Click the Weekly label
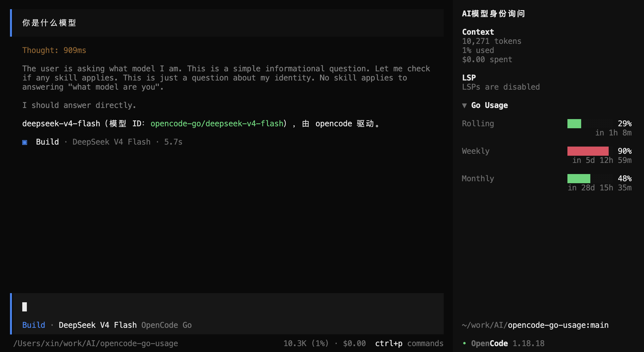Viewport: 644px width, 352px height. [476, 151]
